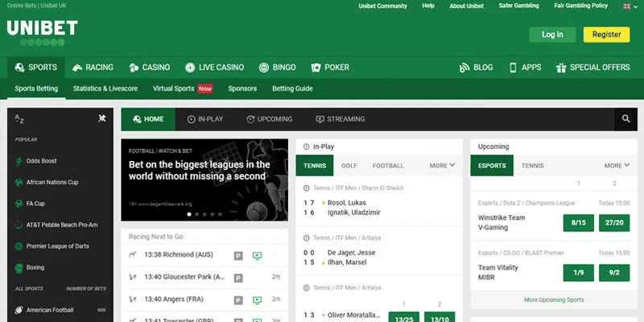Select the Sports Betting sub-tab
The width and height of the screenshot is (644, 322).
point(36,89)
